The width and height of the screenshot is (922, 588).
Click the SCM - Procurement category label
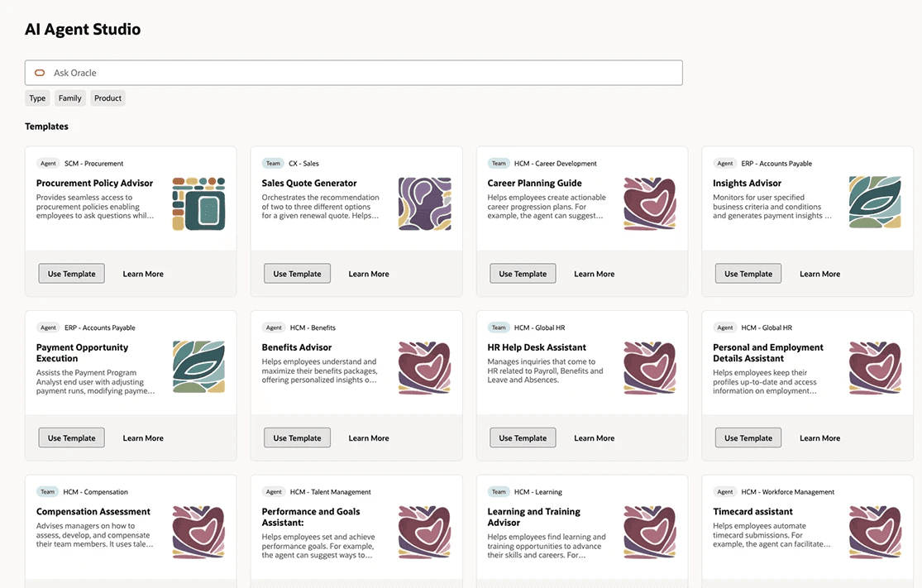tap(94, 163)
